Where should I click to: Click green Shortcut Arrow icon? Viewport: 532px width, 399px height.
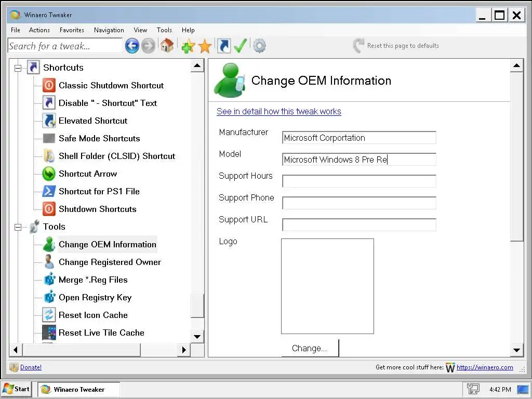(x=49, y=174)
